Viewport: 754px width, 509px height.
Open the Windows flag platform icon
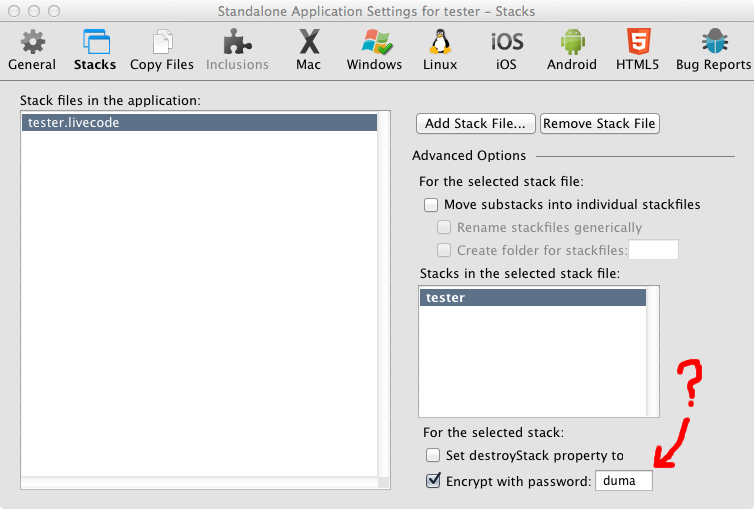point(377,42)
